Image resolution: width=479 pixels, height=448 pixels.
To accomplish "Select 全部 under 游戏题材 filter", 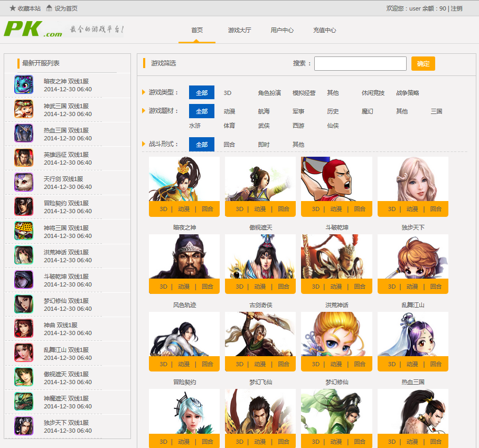I will point(202,111).
